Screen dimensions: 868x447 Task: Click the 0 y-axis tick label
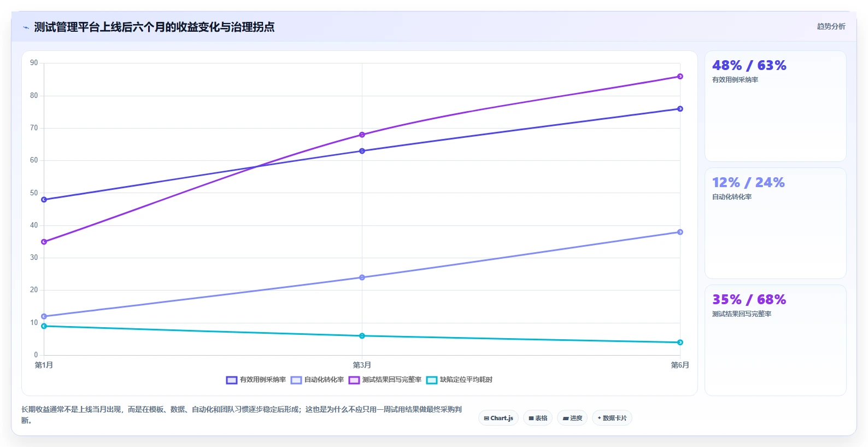click(36, 355)
